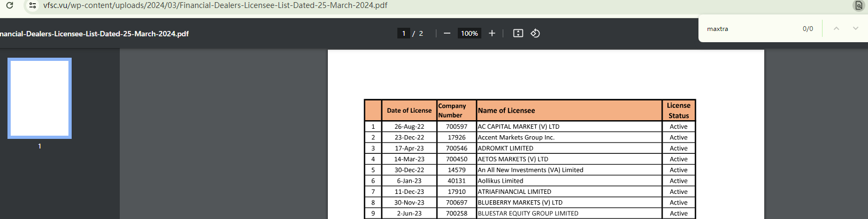Select the page 1 thumbnail
This screenshot has width=868, height=219.
pyautogui.click(x=40, y=98)
